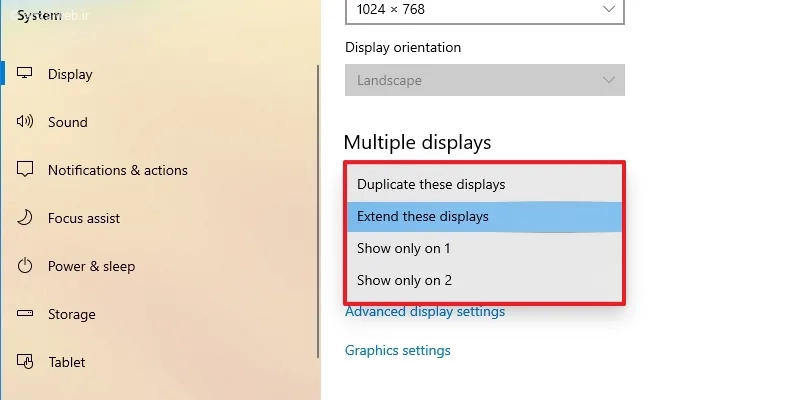Expand the Landscape orientation dropdown
This screenshot has height=400, width=800.
click(484, 80)
